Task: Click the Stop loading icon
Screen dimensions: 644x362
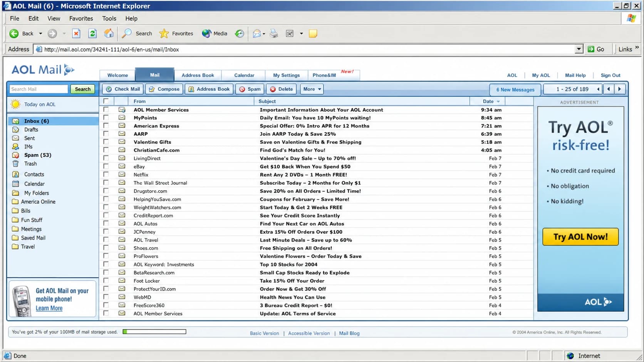Action: 76,33
